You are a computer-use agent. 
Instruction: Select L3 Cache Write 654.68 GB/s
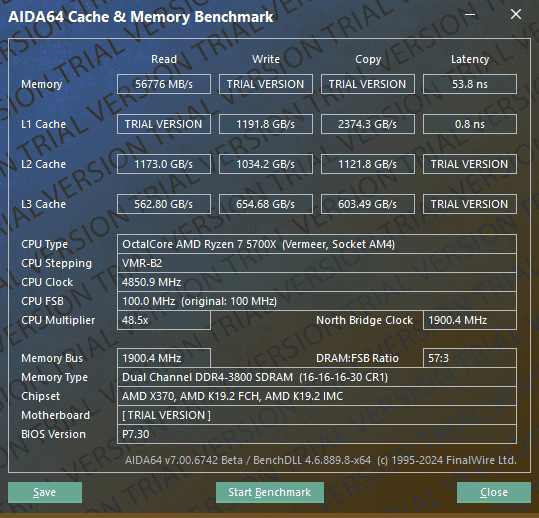[x=266, y=204]
